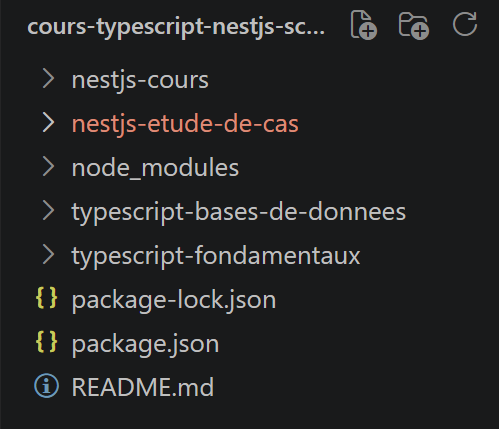
Task: Select the red nestjs-etude-de-cas folder label
Action: coord(185,125)
